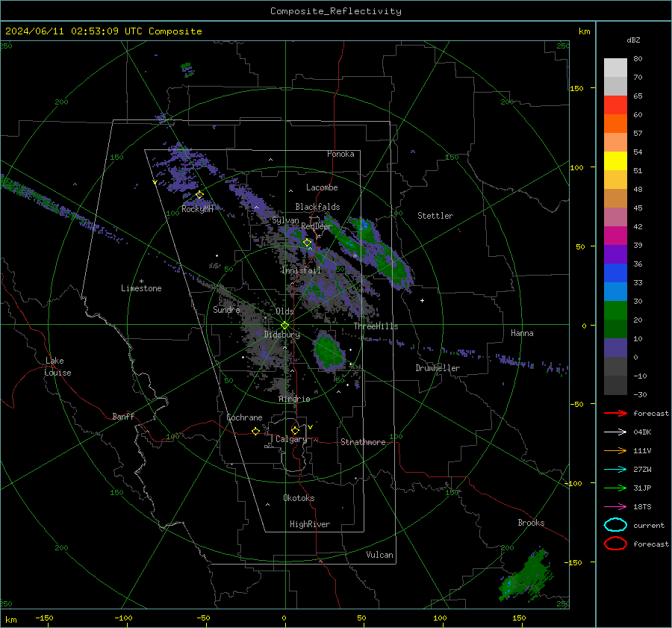Click the 'Banff' town label
This screenshot has height=628, width=672.
tap(123, 417)
